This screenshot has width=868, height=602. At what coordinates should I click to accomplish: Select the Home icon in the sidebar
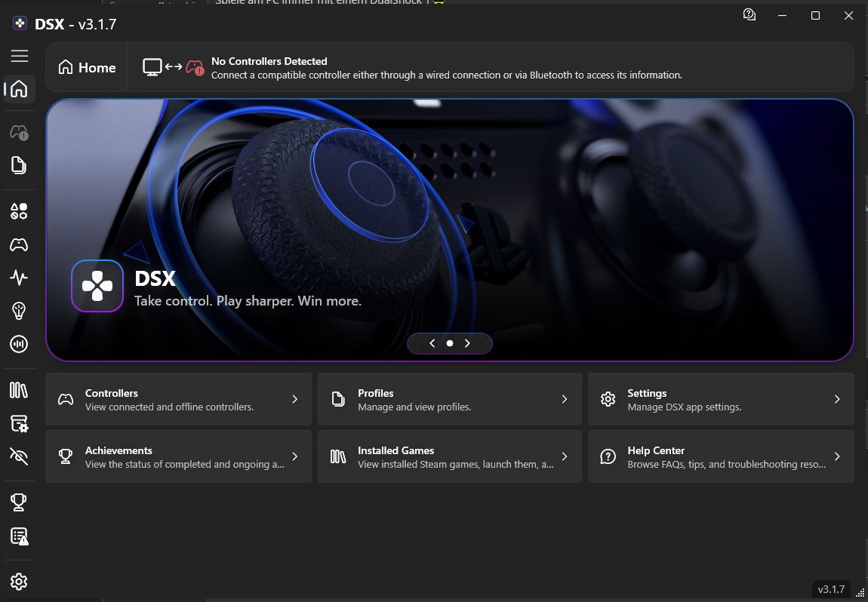(x=20, y=88)
